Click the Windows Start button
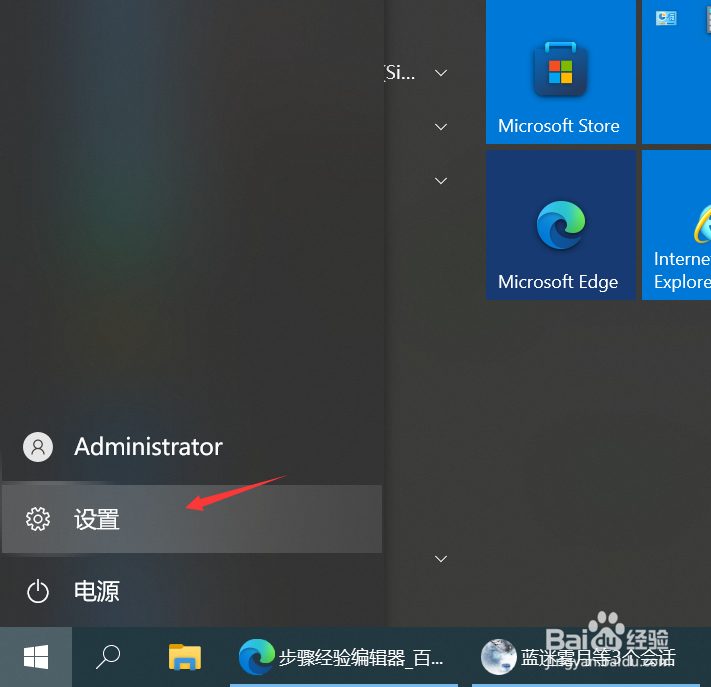The height and width of the screenshot is (687, 711). (x=36, y=657)
